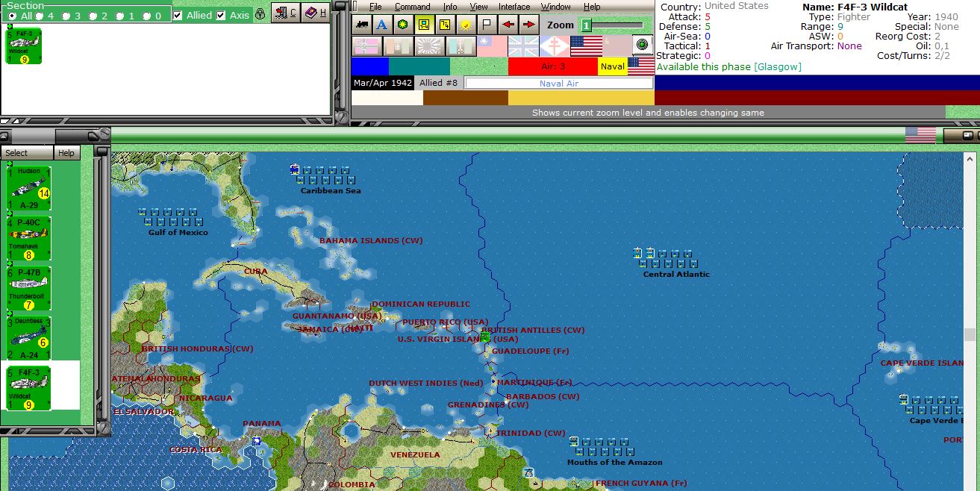Click the Central Atlantic sea label
The height and width of the screenshot is (491, 980).
click(x=676, y=274)
